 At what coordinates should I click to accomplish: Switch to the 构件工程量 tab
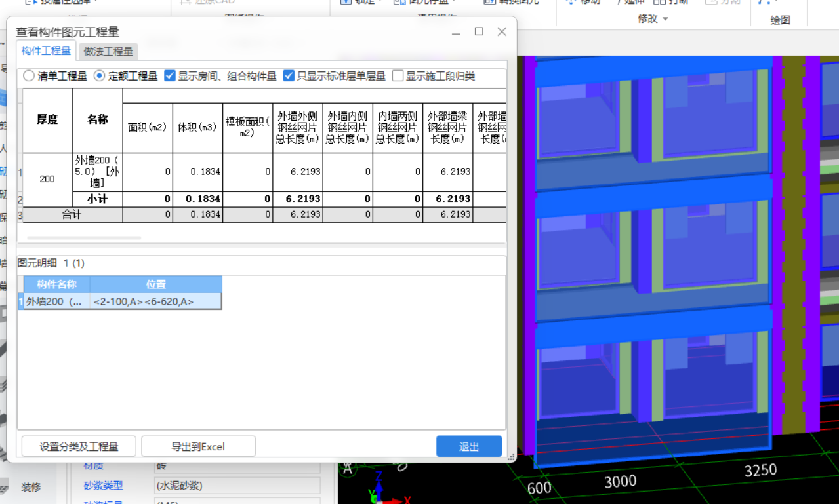pos(46,51)
